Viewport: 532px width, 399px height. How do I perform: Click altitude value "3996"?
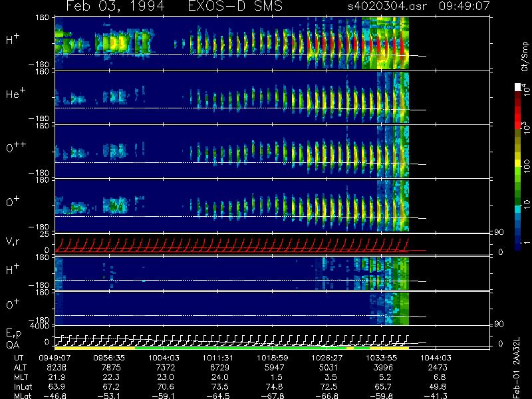tap(384, 368)
